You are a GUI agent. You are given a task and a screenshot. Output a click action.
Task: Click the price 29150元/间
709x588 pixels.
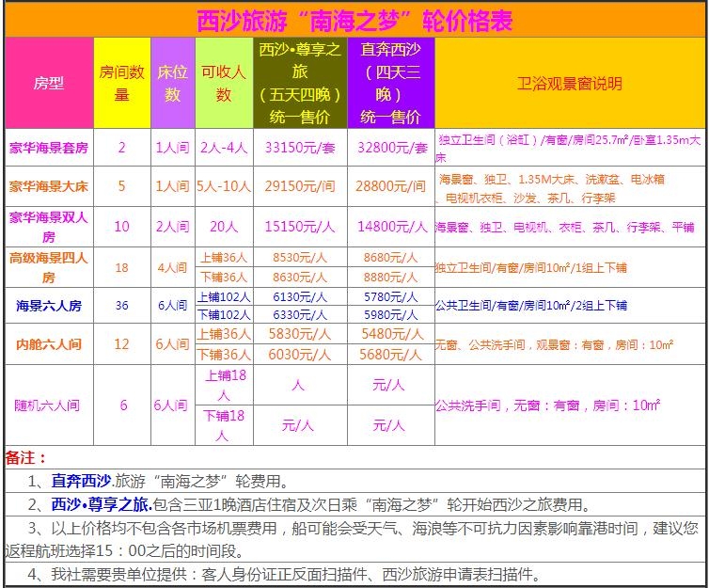(300, 186)
